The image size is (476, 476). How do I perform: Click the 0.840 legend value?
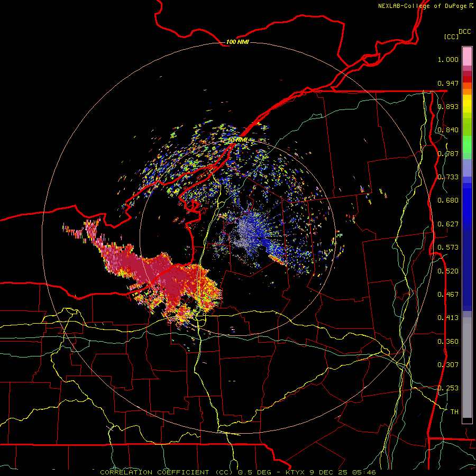click(448, 130)
